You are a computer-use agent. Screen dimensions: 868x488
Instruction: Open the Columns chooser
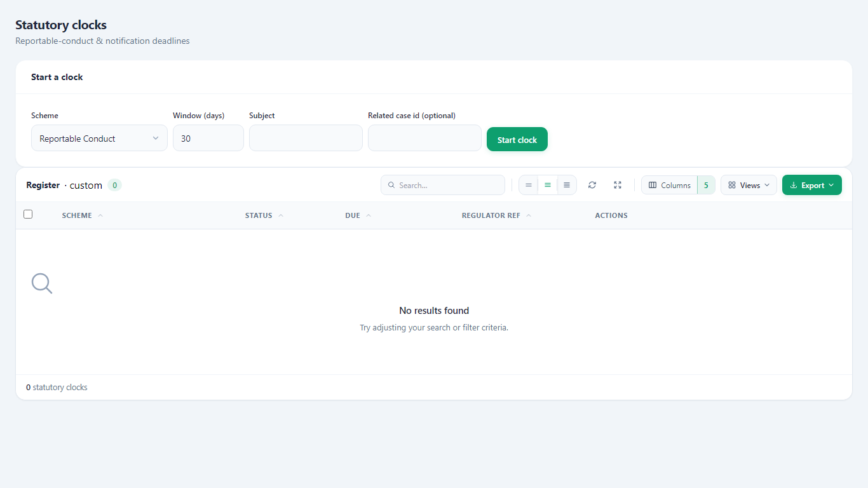coord(678,185)
